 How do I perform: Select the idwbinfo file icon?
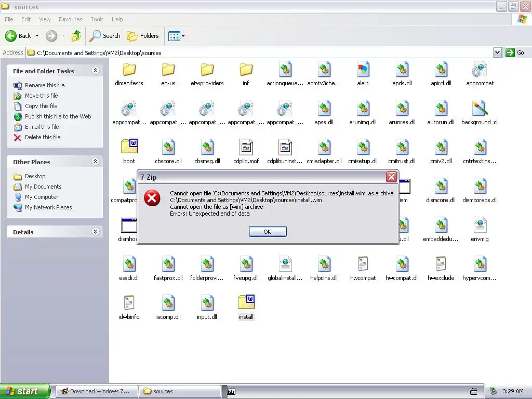click(129, 303)
